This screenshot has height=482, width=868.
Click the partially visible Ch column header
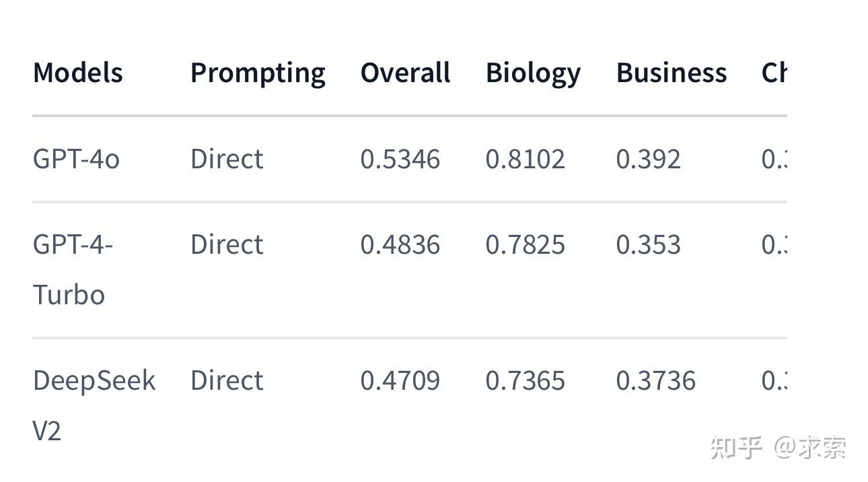pyautogui.click(x=774, y=73)
